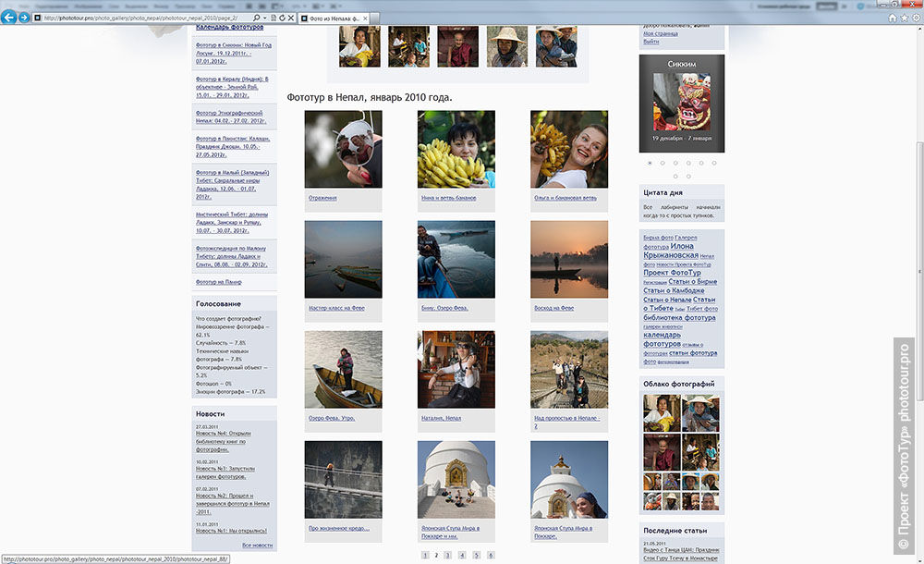
Task: Open the Сикким slideshow mask photo
Action: pos(682,102)
